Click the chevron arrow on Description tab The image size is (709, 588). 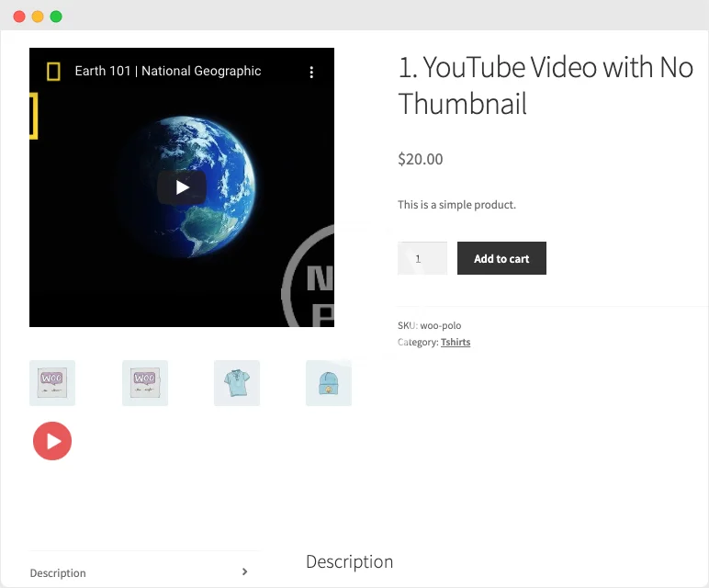tap(244, 571)
